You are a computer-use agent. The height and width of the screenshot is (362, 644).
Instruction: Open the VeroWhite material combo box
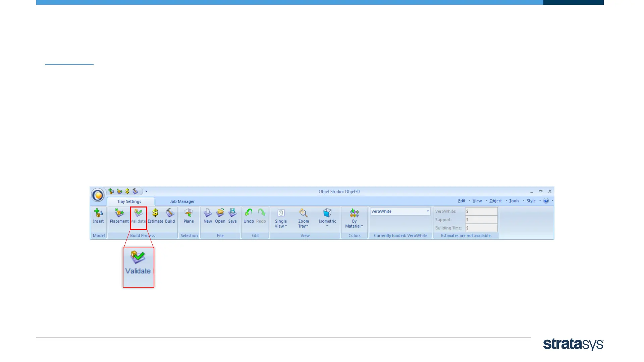pyautogui.click(x=400, y=211)
